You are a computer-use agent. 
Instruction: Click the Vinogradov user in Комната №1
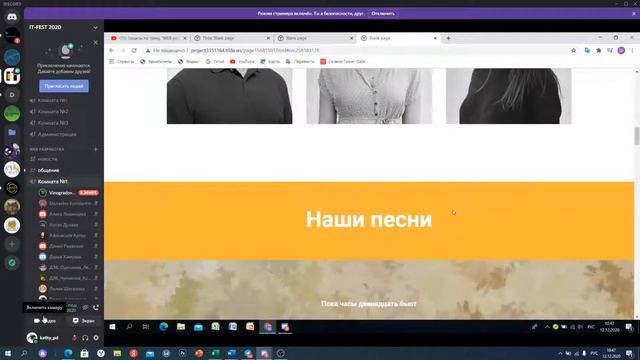click(68, 192)
